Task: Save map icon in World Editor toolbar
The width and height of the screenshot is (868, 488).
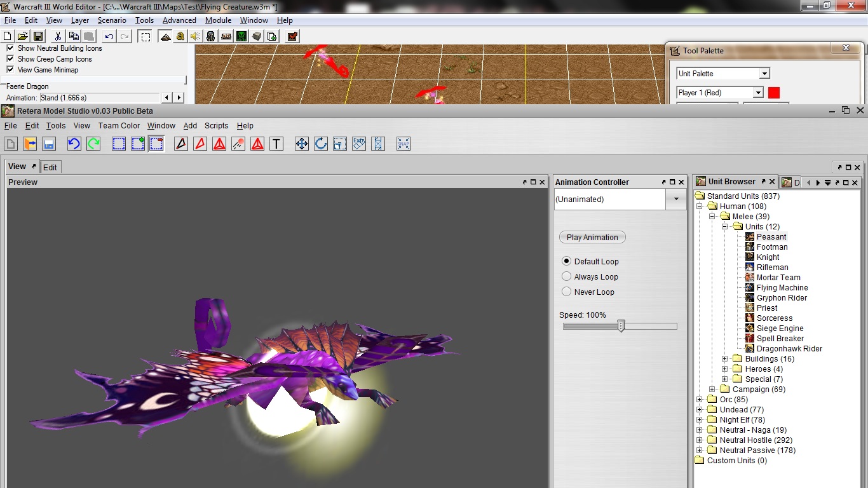Action: [x=37, y=36]
